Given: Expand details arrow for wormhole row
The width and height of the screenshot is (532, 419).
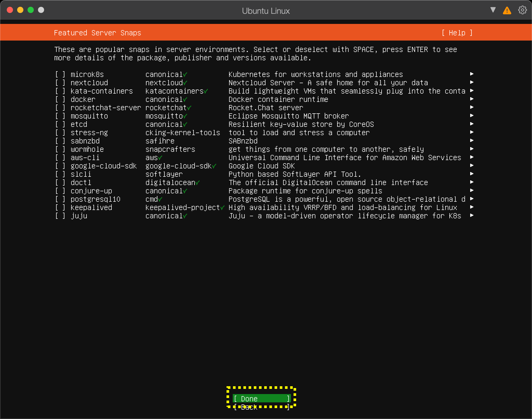Looking at the screenshot, I should (x=472, y=149).
